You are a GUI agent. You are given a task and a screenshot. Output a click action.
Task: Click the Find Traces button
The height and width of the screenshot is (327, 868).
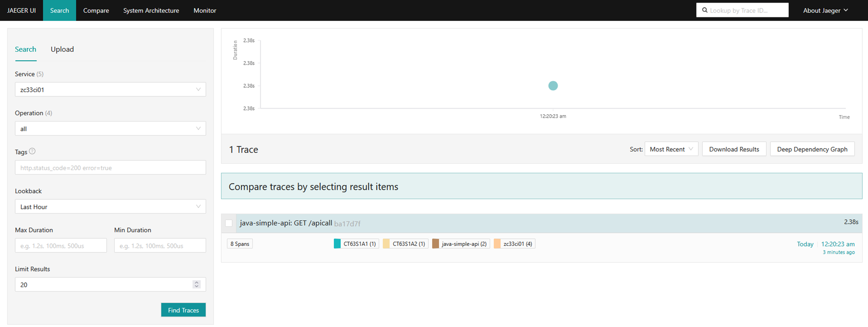pos(183,310)
